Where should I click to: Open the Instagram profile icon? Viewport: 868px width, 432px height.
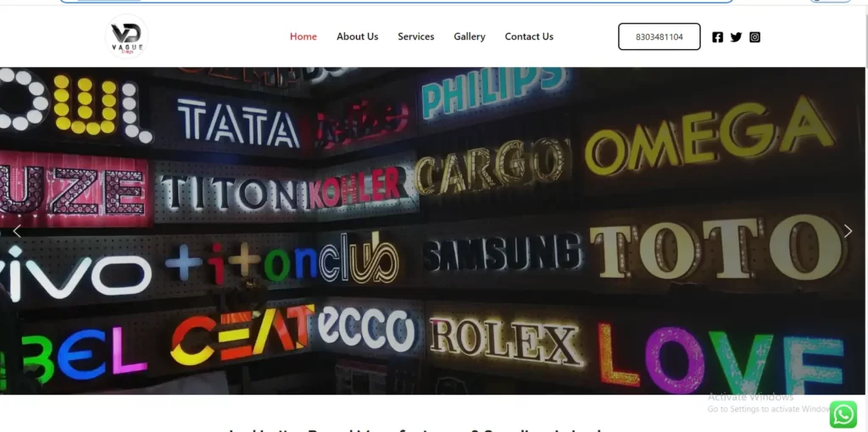coord(754,37)
